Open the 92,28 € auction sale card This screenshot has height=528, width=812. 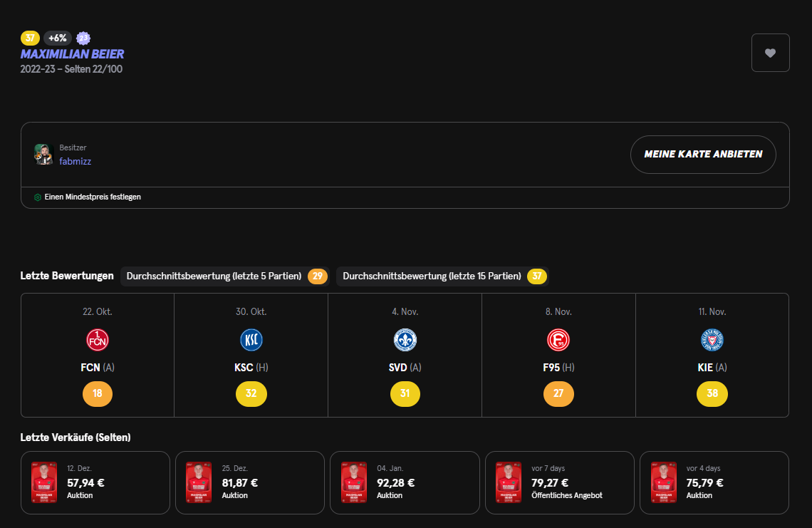(x=405, y=482)
